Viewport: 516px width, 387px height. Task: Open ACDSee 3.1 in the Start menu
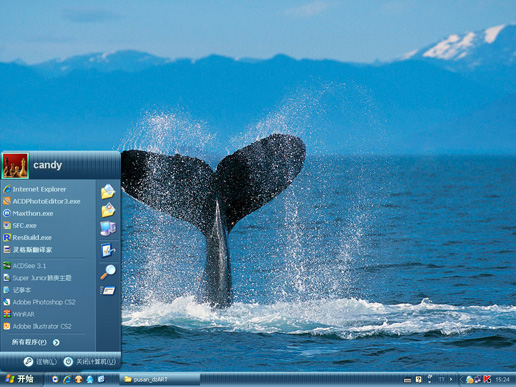click(24, 266)
